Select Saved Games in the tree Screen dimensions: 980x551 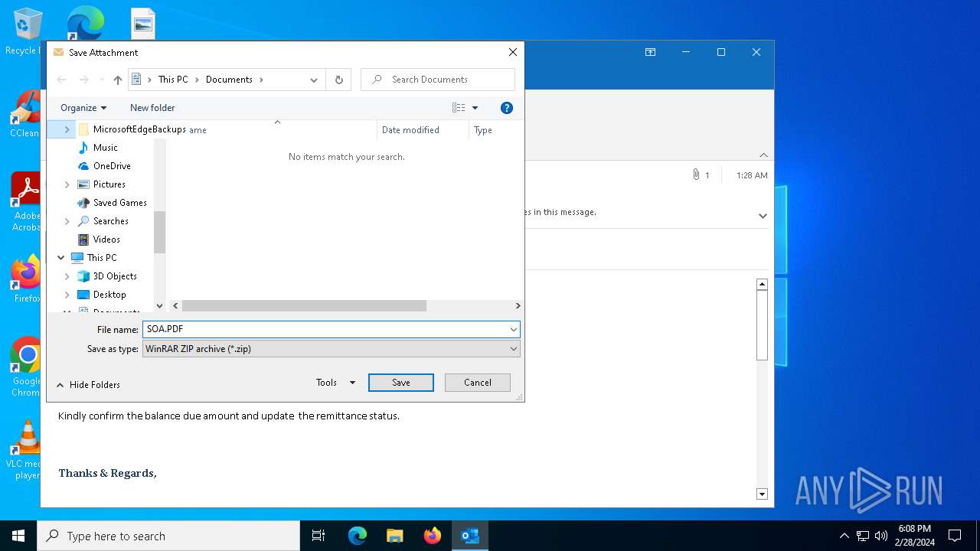coord(120,203)
